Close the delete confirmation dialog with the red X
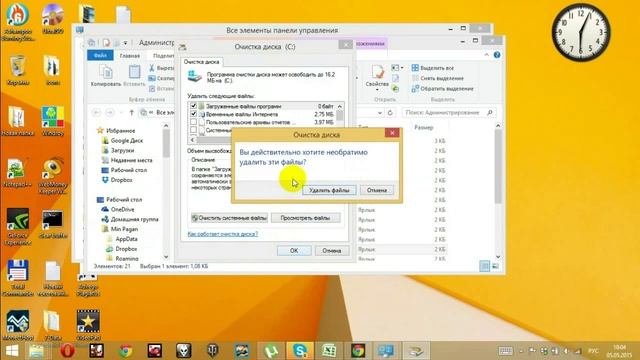 [x=392, y=133]
